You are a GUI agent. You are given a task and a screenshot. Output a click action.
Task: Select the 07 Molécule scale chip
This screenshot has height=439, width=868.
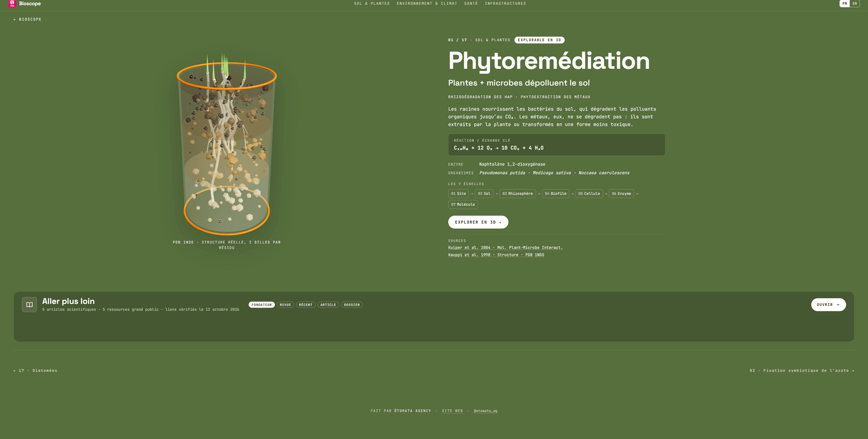pos(463,205)
